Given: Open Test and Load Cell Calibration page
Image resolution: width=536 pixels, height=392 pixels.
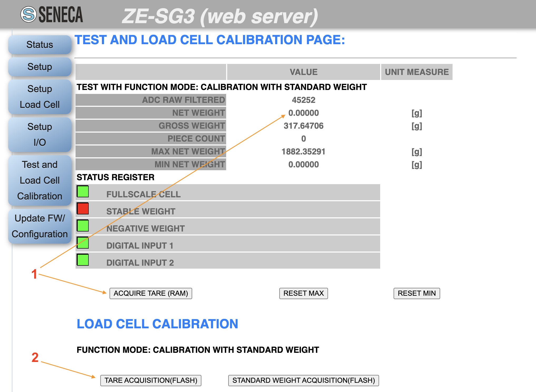Looking at the screenshot, I should pos(40,180).
